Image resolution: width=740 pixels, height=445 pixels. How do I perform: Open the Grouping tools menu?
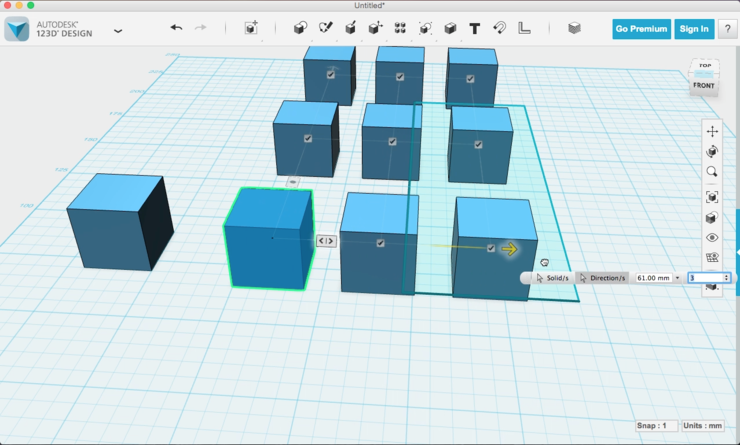click(x=425, y=28)
